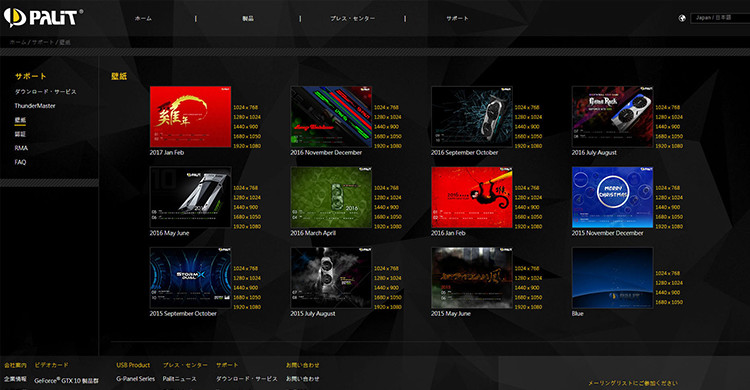
Task: Open the Blue wallpaper thumbnail
Action: (x=612, y=278)
